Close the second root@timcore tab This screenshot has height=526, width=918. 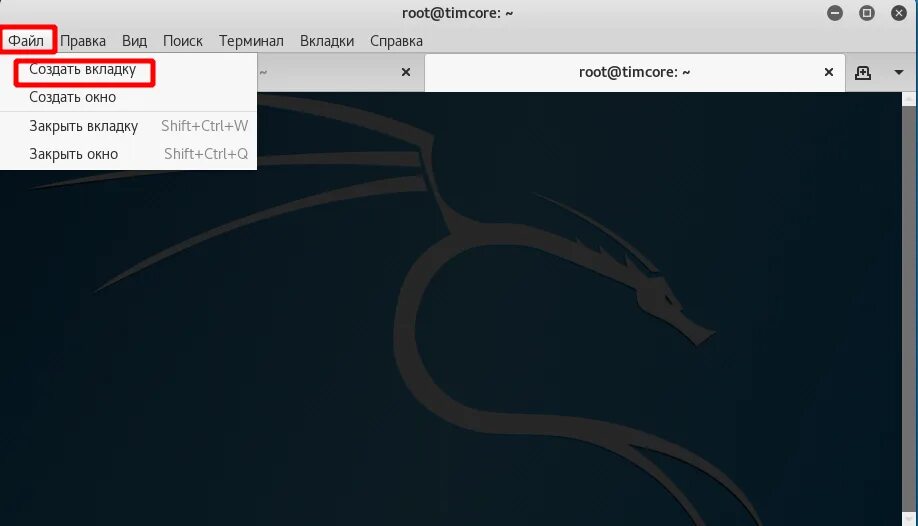tap(828, 72)
